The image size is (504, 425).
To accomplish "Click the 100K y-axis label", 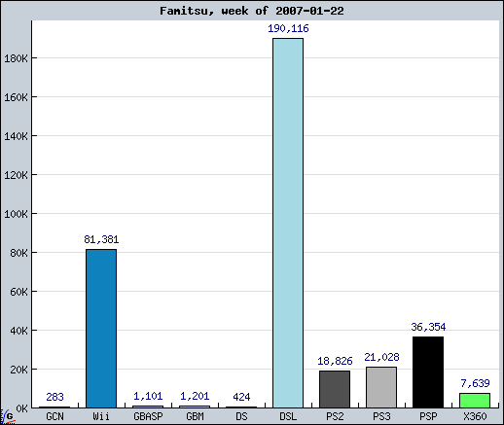I will pos(16,214).
